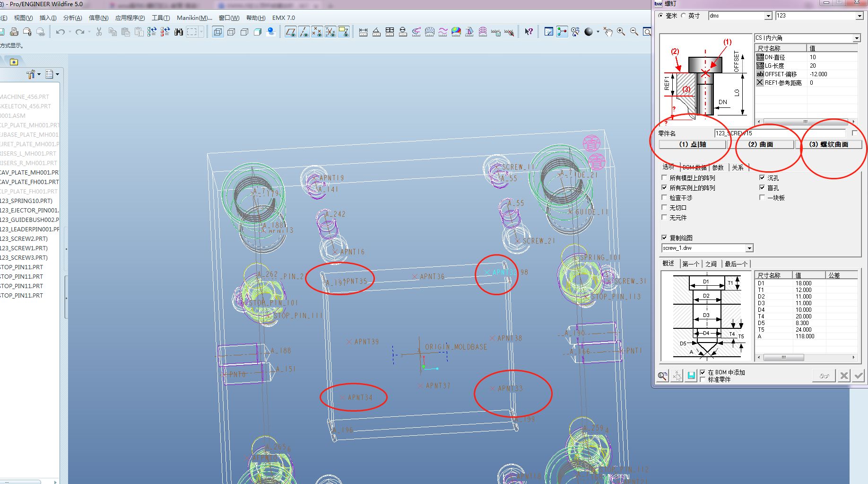The image size is (868, 484).
Task: Select the 英寸 unit radio button
Action: point(684,16)
